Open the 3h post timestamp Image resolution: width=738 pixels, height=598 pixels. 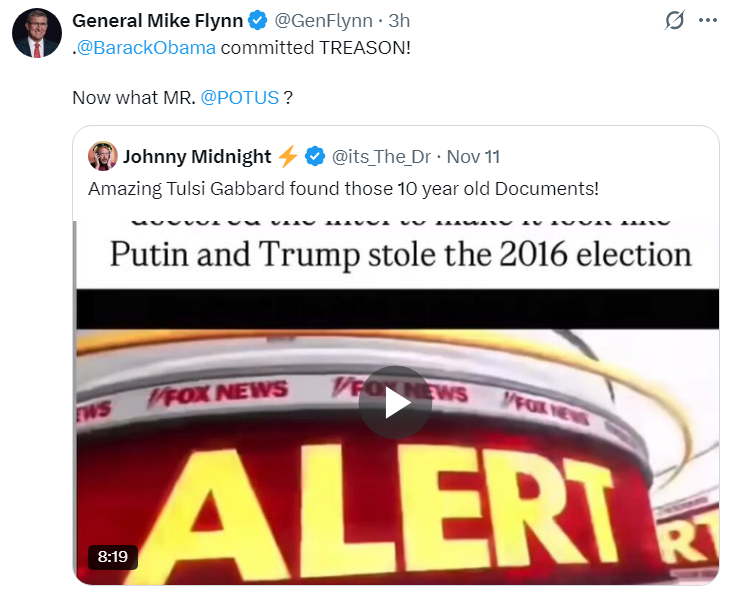point(398,21)
